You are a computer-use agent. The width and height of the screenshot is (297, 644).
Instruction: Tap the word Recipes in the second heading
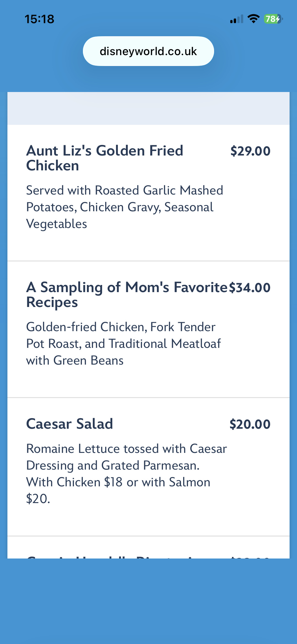pyautogui.click(x=52, y=302)
